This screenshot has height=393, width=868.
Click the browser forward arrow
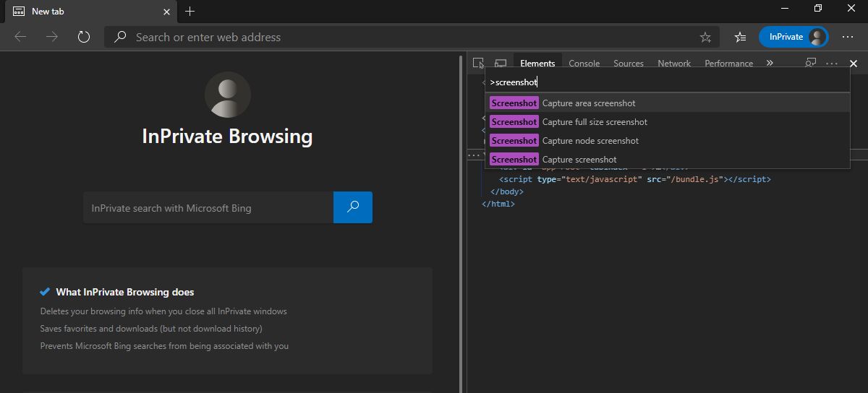52,37
